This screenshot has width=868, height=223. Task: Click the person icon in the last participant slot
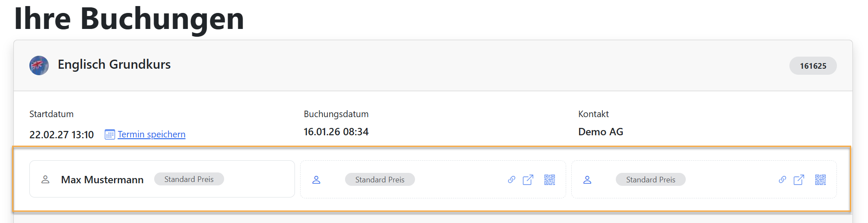click(587, 180)
